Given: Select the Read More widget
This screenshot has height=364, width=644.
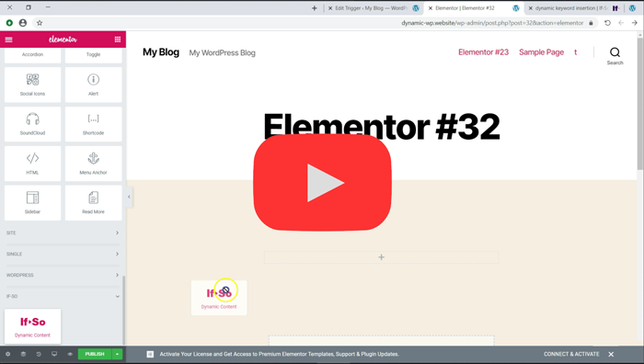Looking at the screenshot, I should click(93, 203).
